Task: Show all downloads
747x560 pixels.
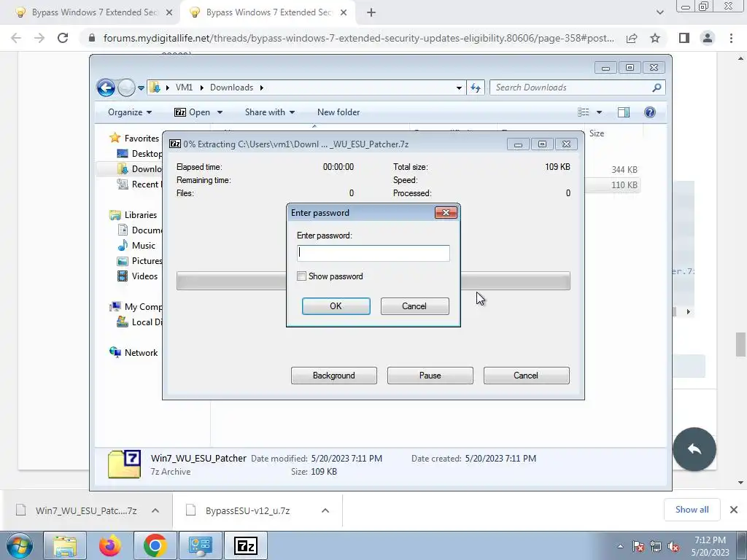Action: tap(692, 510)
